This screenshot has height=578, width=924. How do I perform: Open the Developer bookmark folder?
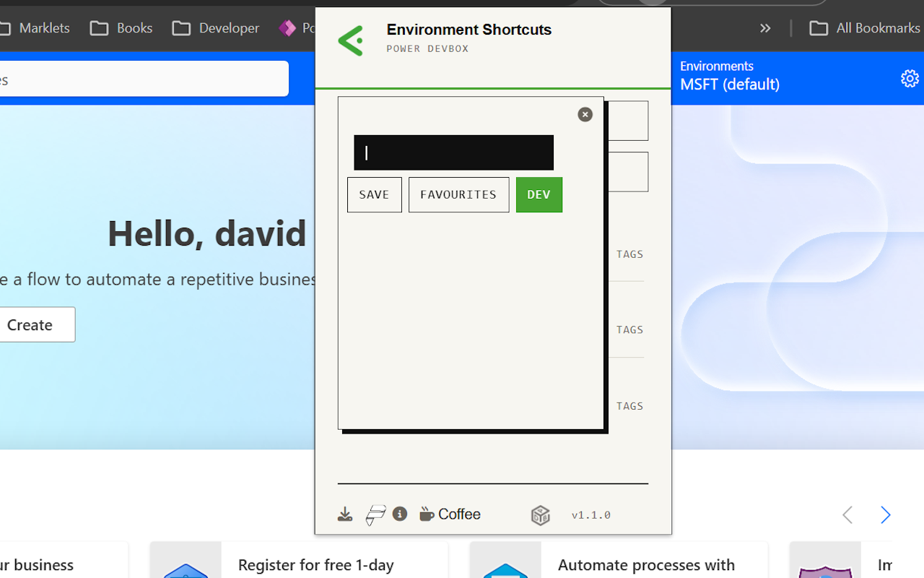click(x=216, y=28)
